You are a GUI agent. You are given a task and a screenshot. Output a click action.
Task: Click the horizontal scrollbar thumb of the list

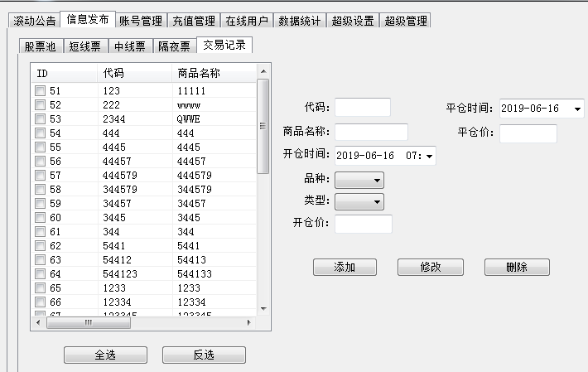tap(88, 322)
